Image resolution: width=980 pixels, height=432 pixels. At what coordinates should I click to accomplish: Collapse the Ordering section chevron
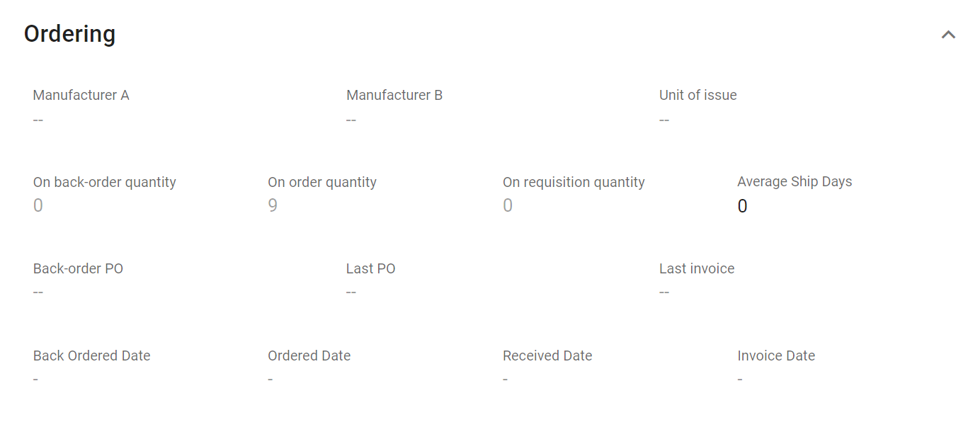click(x=948, y=35)
